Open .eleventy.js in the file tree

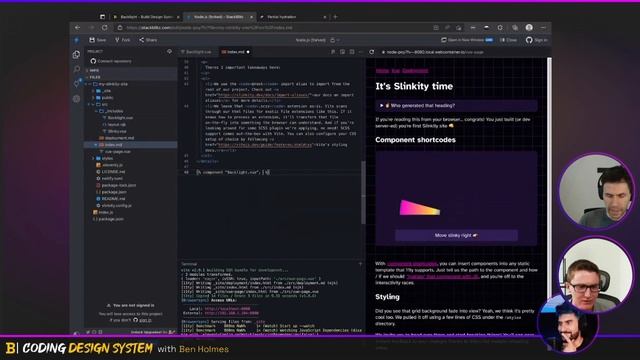[110, 165]
